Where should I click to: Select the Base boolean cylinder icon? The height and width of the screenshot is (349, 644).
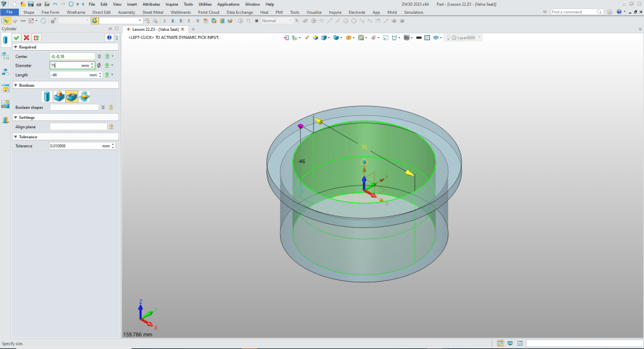[x=47, y=96]
